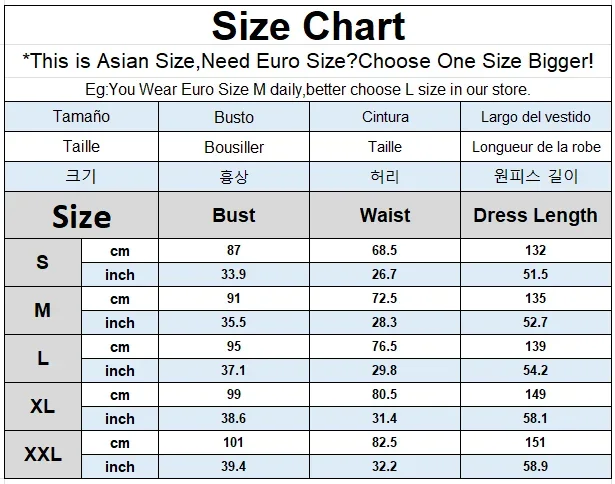615x484 pixels.
Task: Select the L size row label
Action: point(43,358)
